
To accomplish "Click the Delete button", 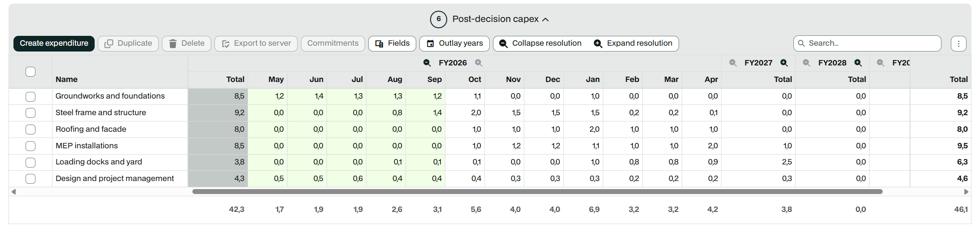I will (x=187, y=43).
